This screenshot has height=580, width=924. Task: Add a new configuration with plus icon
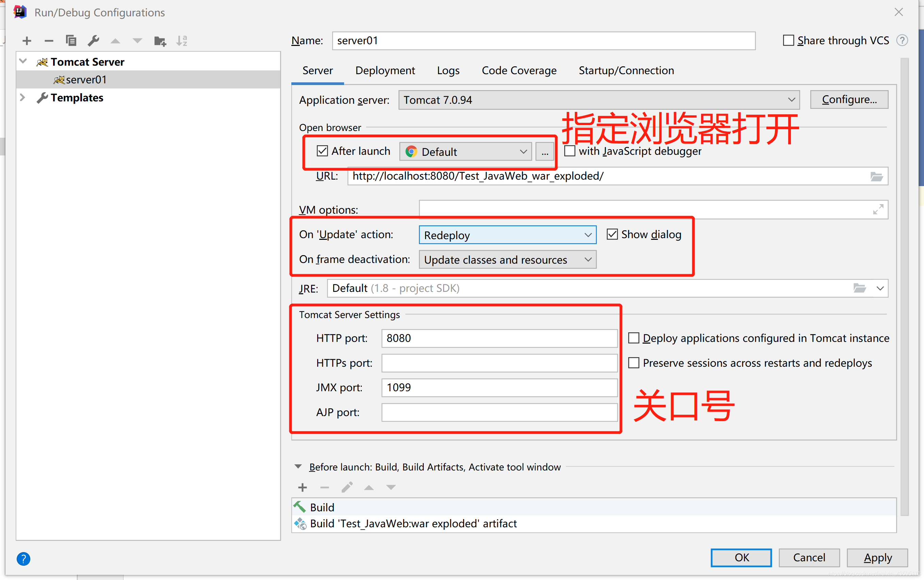[x=27, y=41]
